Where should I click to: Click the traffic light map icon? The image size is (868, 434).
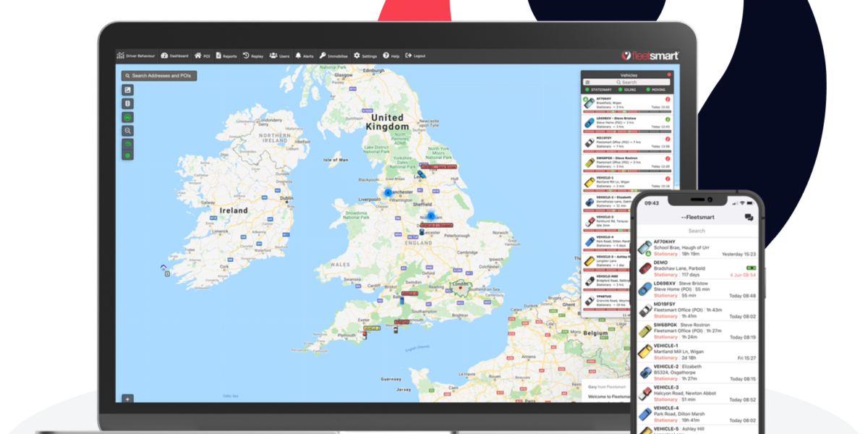(127, 103)
